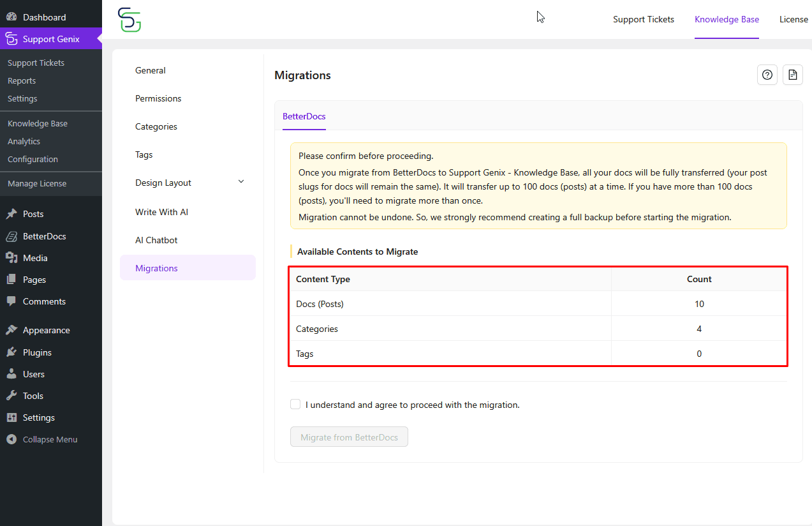Click the Dashboard gauge icon
The height and width of the screenshot is (526, 812).
[x=11, y=17]
